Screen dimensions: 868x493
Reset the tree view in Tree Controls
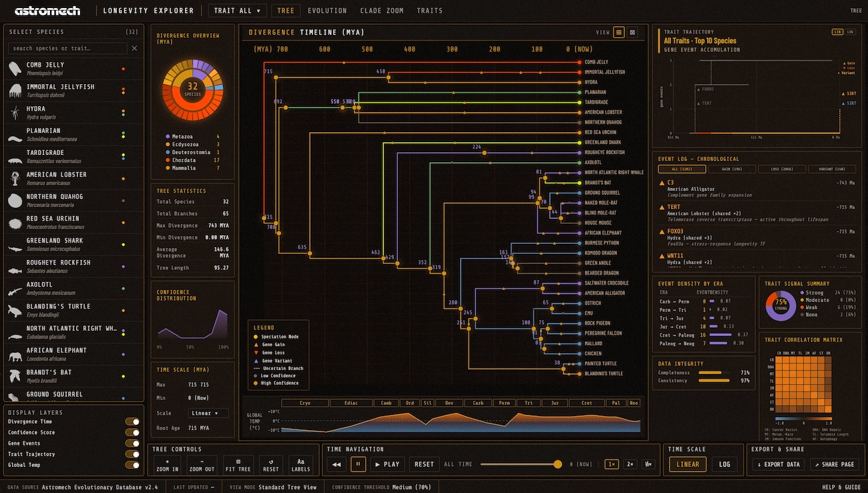point(270,465)
